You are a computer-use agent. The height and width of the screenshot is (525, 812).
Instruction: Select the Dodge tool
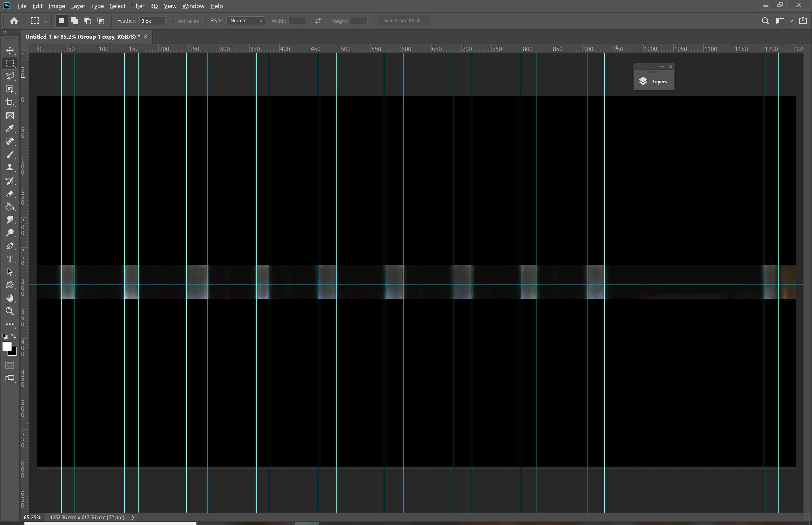pyautogui.click(x=10, y=233)
